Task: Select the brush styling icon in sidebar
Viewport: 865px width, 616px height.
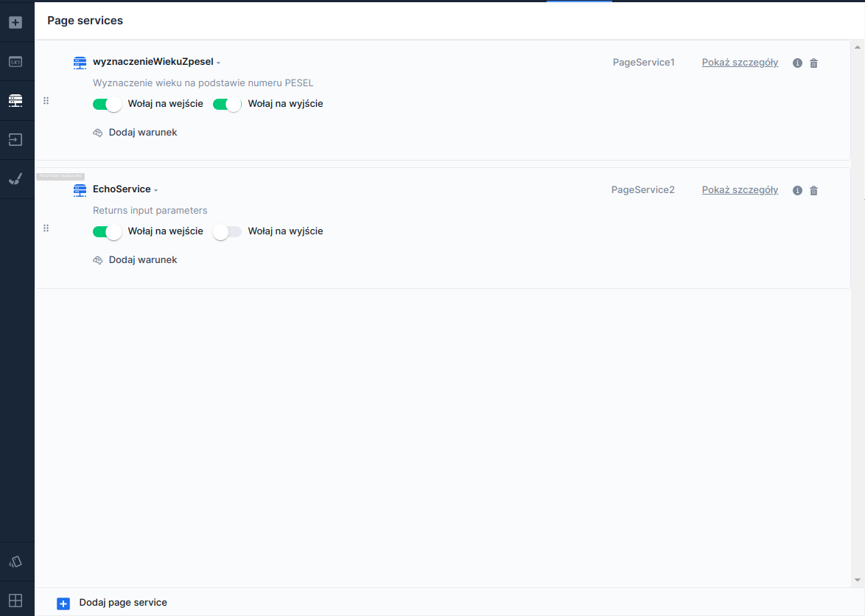Action: click(x=15, y=178)
